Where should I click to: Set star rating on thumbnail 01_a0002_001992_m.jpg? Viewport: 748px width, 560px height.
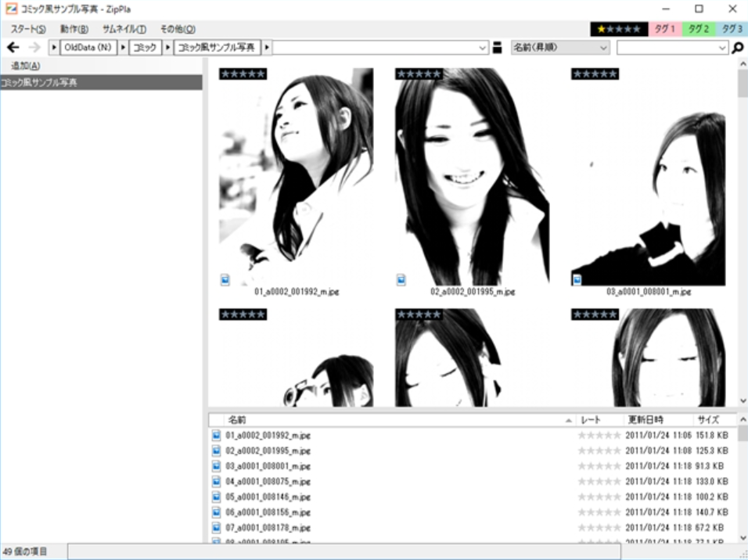[x=243, y=74]
